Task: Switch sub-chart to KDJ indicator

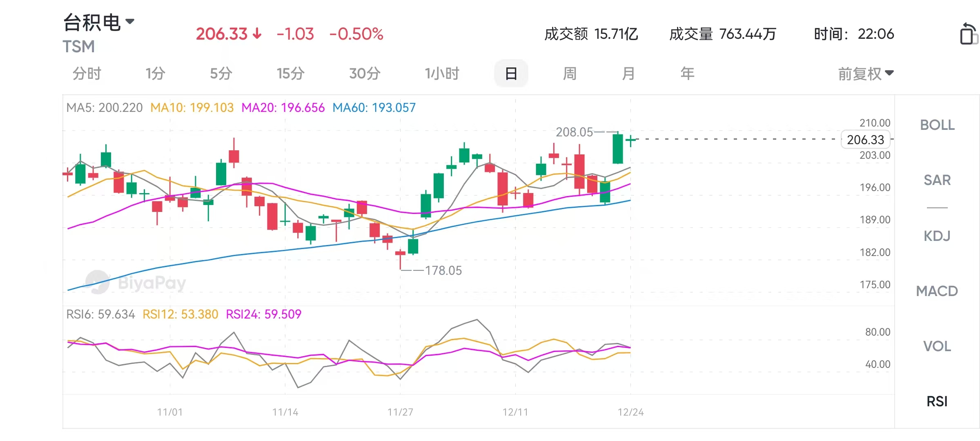Action: (937, 236)
